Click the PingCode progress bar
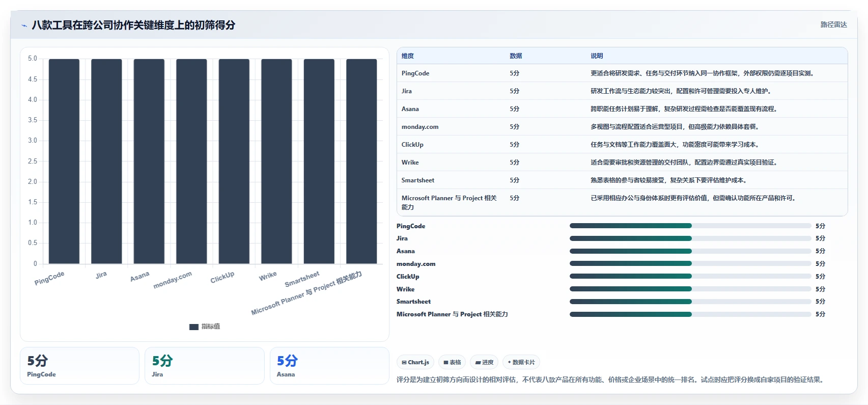The height and width of the screenshot is (405, 868). tap(690, 226)
